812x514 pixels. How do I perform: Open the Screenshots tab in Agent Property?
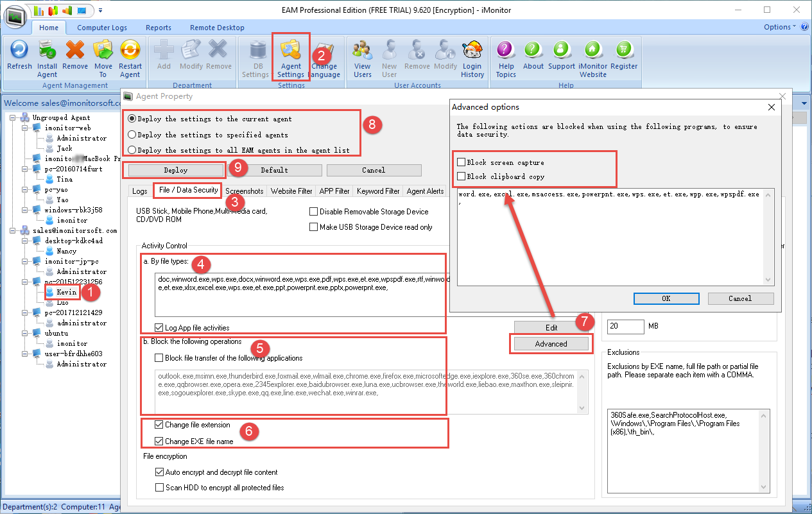point(244,191)
